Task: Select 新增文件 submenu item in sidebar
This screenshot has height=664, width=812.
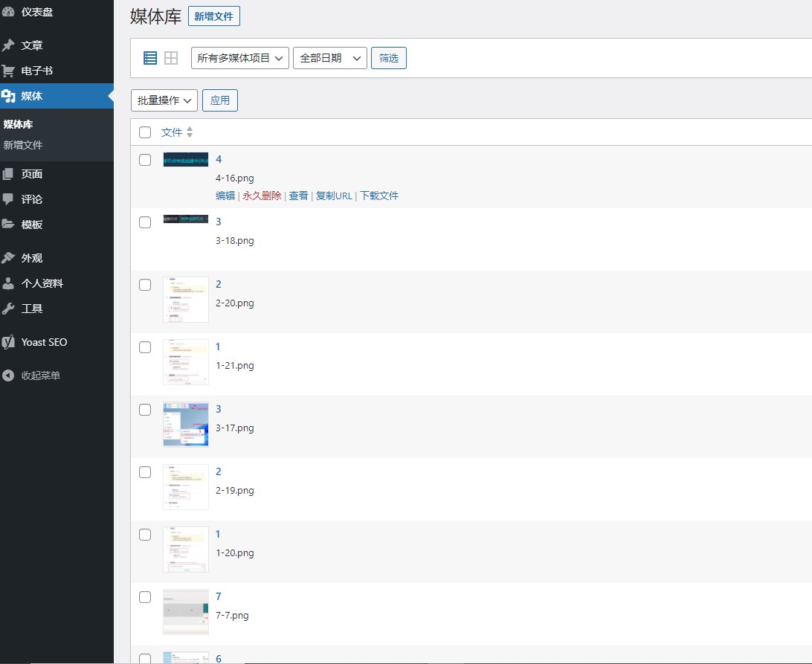Action: pyautogui.click(x=23, y=145)
